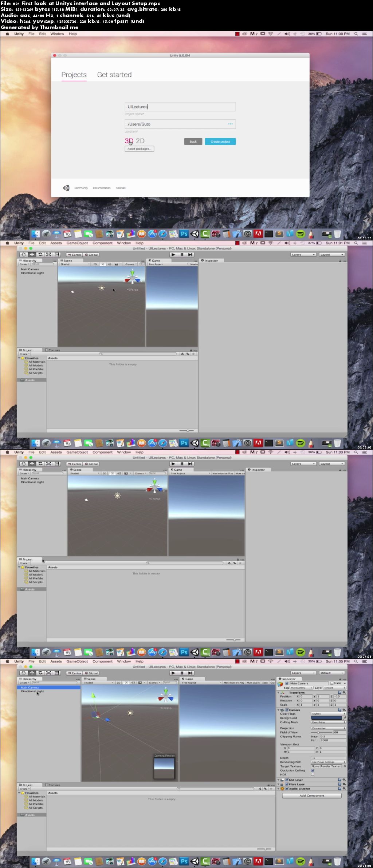Click the Target Texture object picker circle
Viewport: 373px width, 868px height.
tap(345, 766)
